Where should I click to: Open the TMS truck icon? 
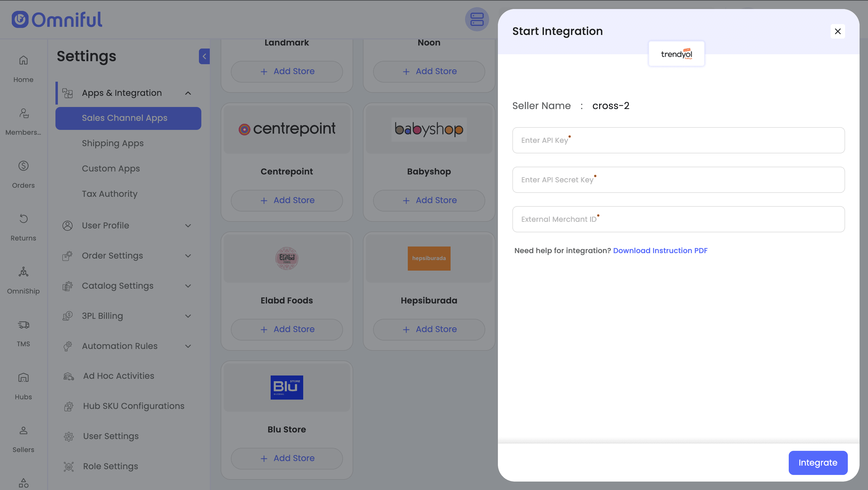click(23, 325)
